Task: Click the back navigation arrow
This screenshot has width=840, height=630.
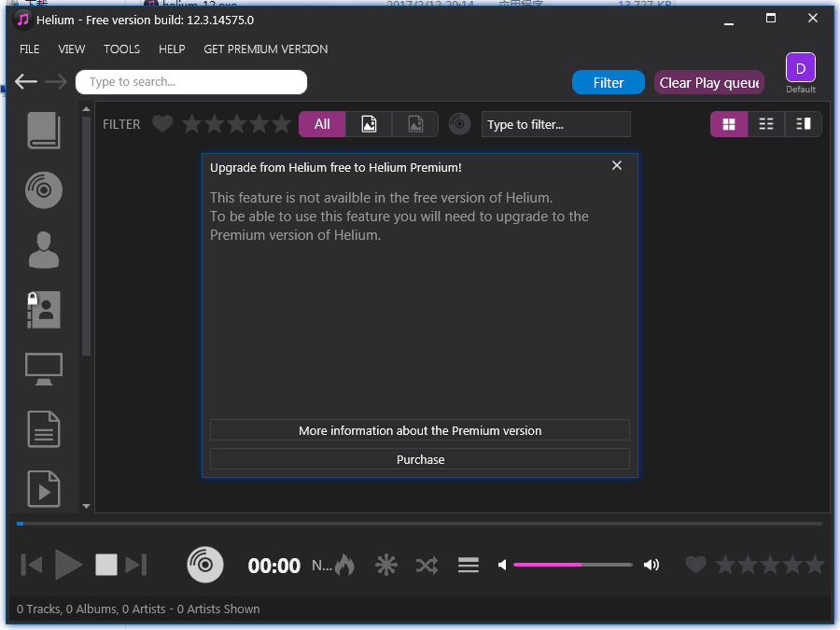Action: [26, 82]
